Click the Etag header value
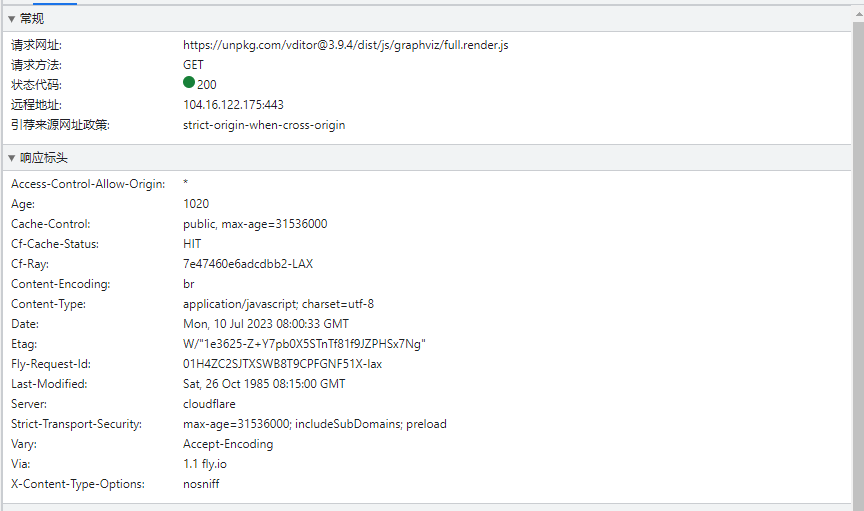The image size is (864, 511). pos(304,344)
